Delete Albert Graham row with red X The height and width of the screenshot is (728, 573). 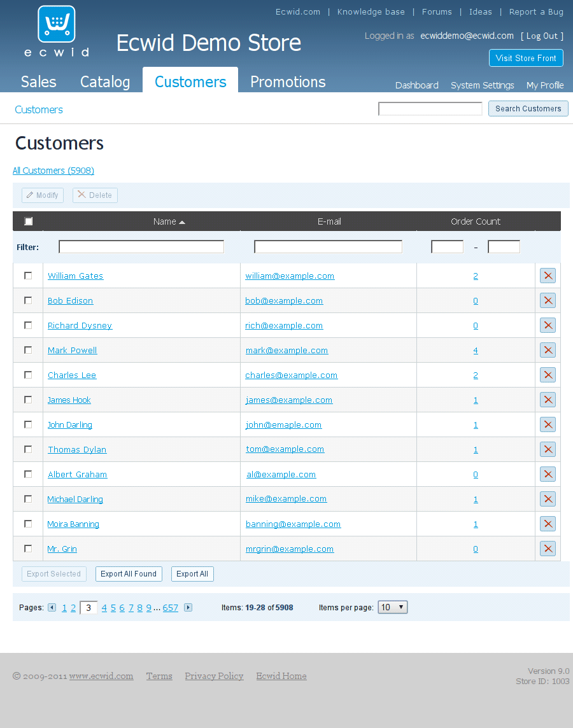[548, 475]
